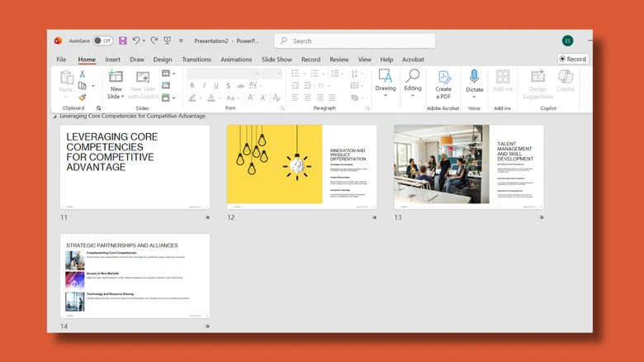Open the Transitions tab
644x362 pixels.
197,60
